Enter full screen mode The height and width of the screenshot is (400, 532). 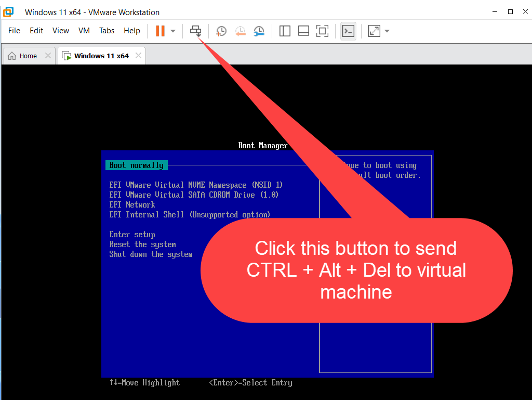click(x=322, y=31)
